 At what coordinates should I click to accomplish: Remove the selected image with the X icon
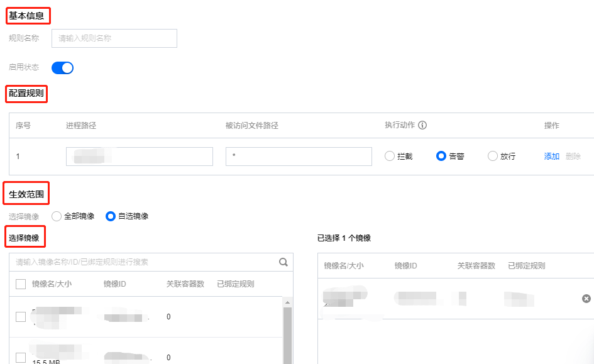click(x=586, y=299)
